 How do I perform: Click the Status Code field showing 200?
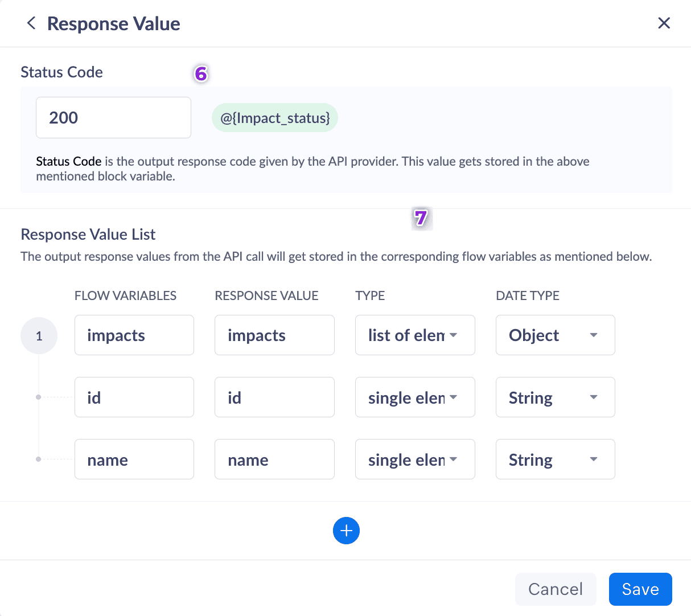coord(113,118)
